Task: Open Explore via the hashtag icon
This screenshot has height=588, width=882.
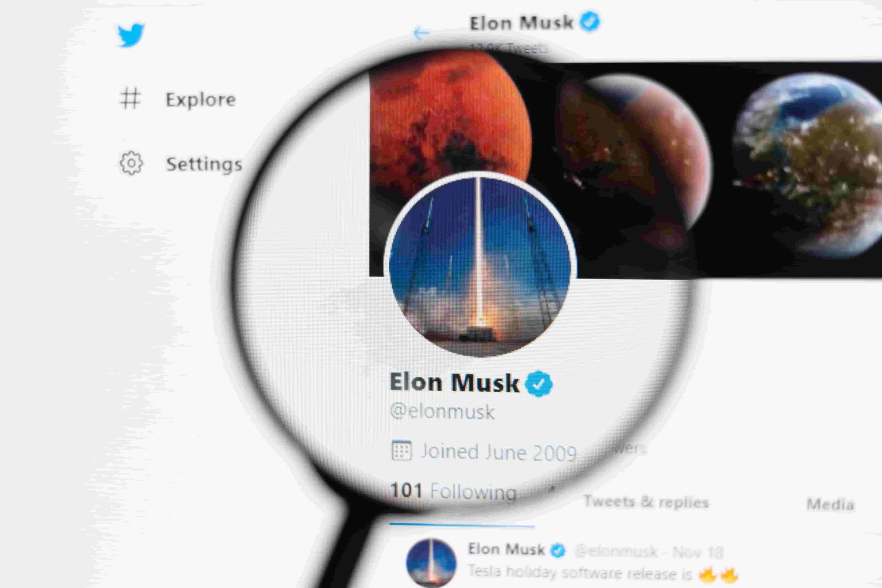Action: coord(130,99)
